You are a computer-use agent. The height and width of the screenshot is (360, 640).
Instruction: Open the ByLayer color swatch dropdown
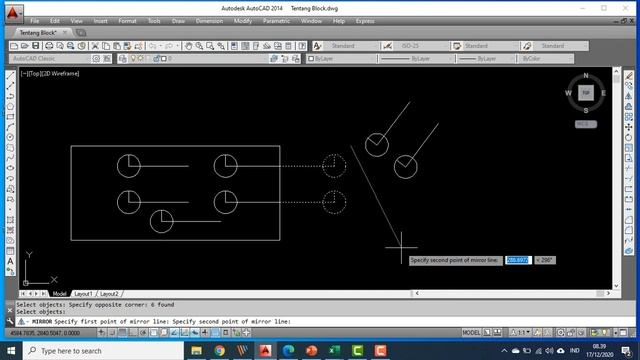341,59
